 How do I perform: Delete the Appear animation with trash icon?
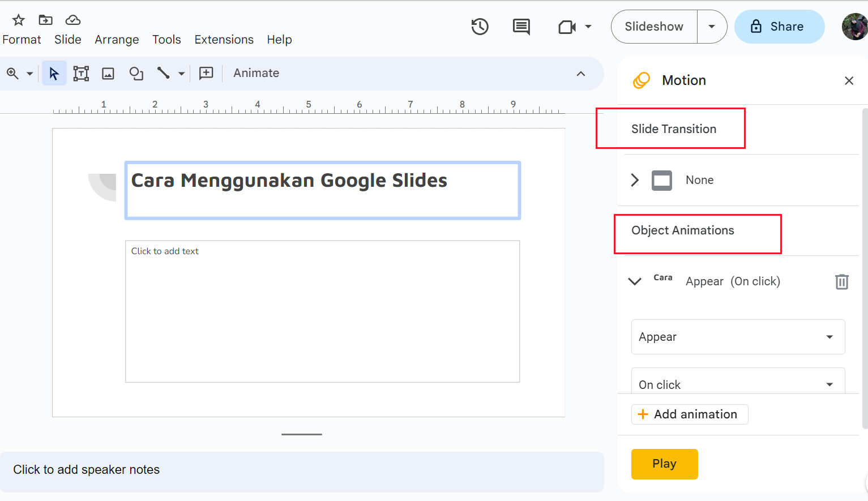click(x=841, y=281)
